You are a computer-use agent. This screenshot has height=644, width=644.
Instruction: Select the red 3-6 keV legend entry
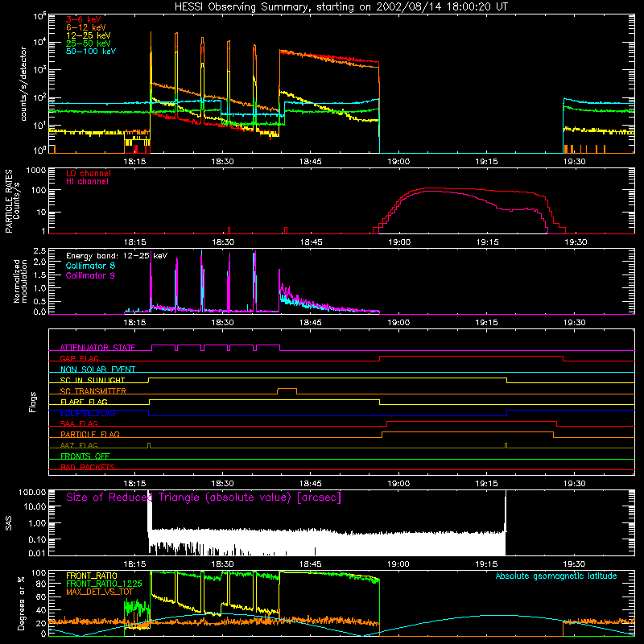pos(84,19)
